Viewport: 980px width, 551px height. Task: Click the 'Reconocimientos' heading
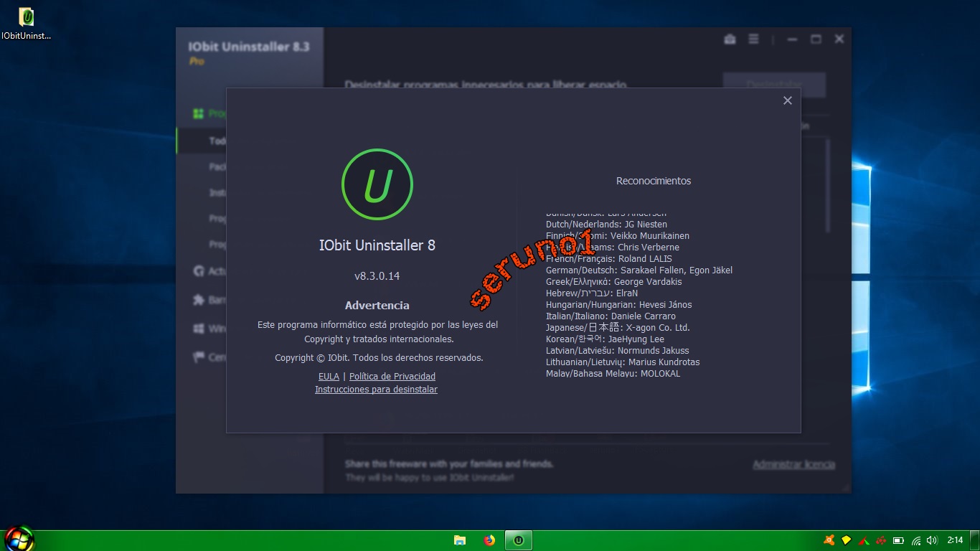[x=654, y=181]
